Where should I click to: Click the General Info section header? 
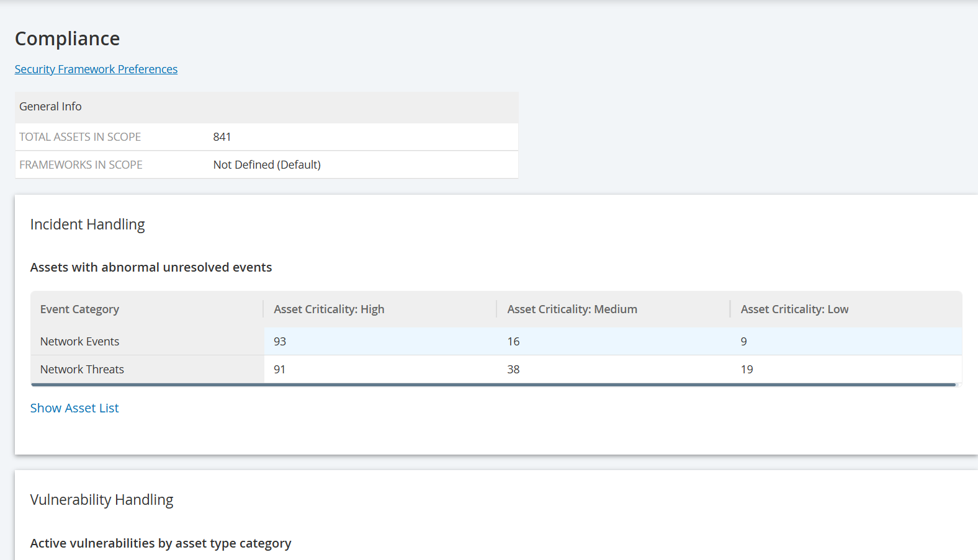pos(50,107)
